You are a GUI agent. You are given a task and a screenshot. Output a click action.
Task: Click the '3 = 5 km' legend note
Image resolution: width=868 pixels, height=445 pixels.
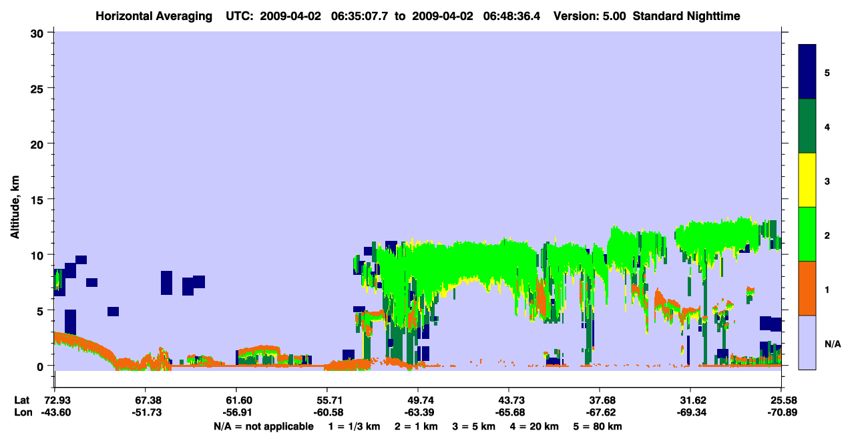click(x=475, y=426)
